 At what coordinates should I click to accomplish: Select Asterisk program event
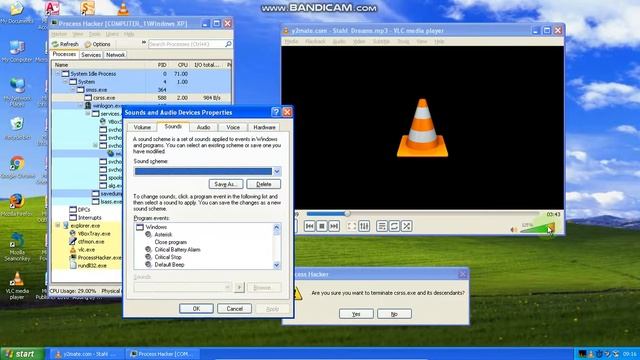[163, 234]
